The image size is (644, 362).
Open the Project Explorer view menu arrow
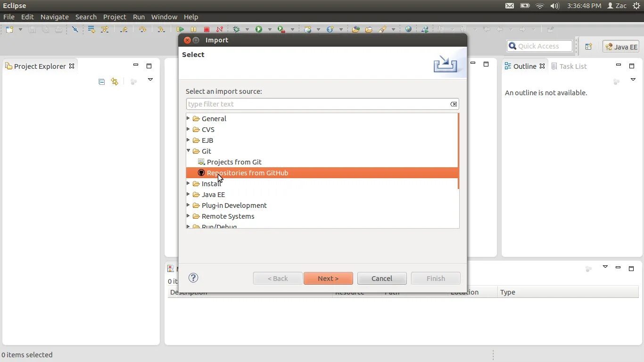tap(150, 80)
